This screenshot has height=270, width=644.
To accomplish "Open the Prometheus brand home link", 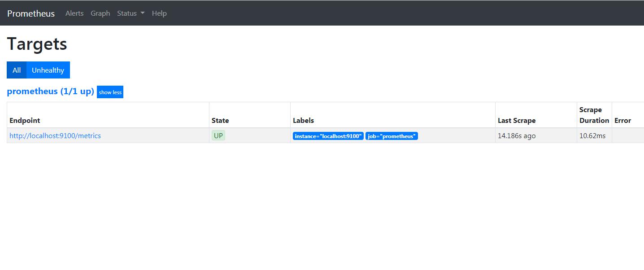I will point(31,13).
